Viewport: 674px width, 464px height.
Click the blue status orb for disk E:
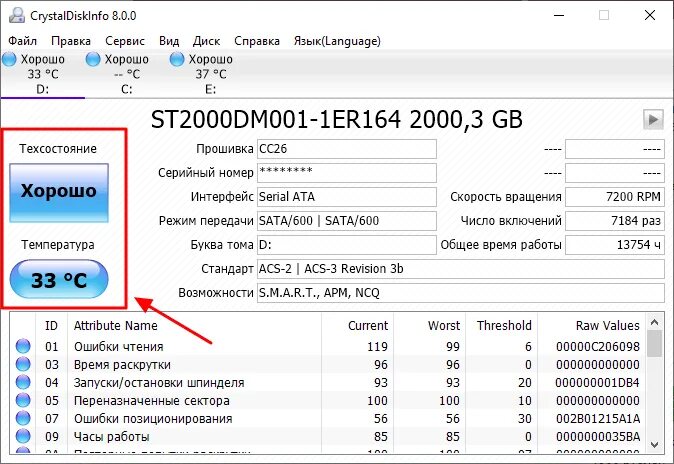coord(177,59)
